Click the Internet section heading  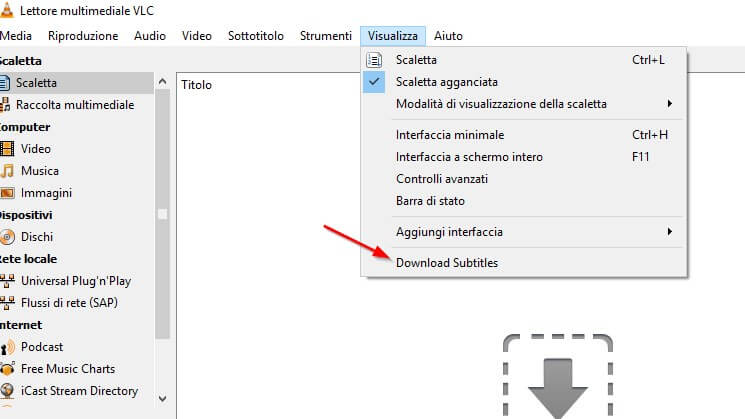(21, 325)
